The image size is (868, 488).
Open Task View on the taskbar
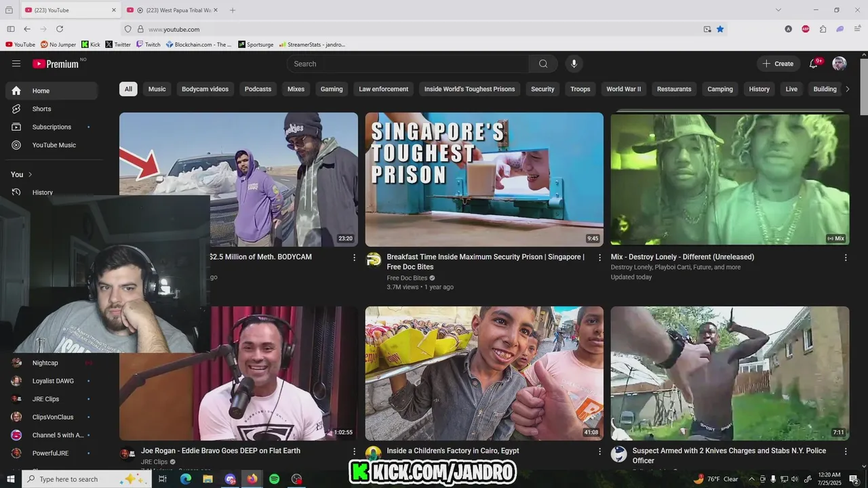[163, 479]
